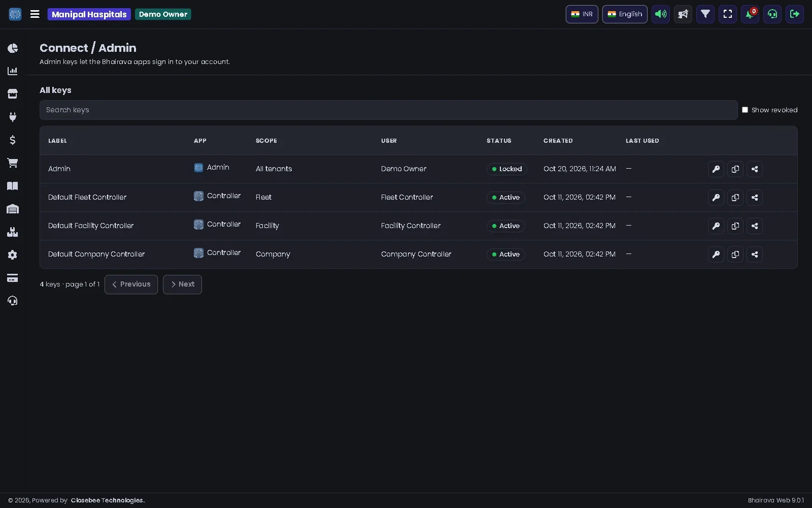Click the Demo Owner badge
This screenshot has height=508, width=812.
point(163,14)
